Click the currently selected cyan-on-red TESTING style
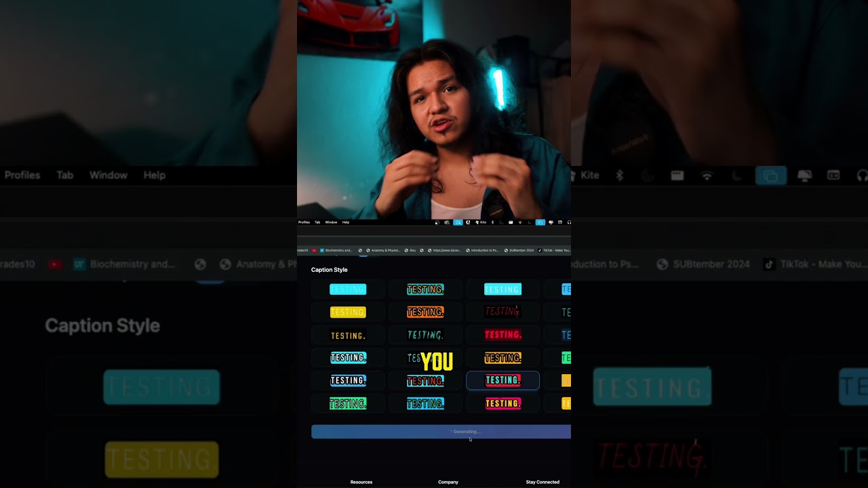The width and height of the screenshot is (868, 488). click(x=502, y=380)
